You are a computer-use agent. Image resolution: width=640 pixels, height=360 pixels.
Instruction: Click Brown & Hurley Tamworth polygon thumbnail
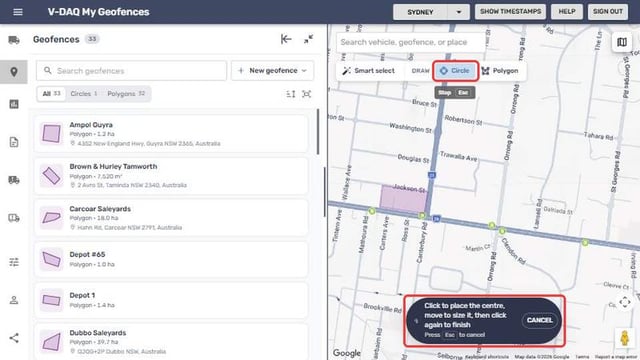click(x=51, y=176)
